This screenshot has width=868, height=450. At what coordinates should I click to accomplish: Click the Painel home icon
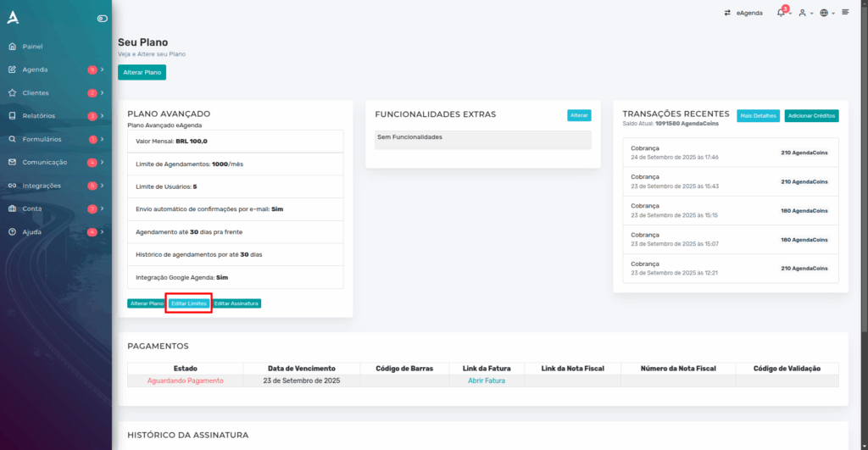[13, 47]
